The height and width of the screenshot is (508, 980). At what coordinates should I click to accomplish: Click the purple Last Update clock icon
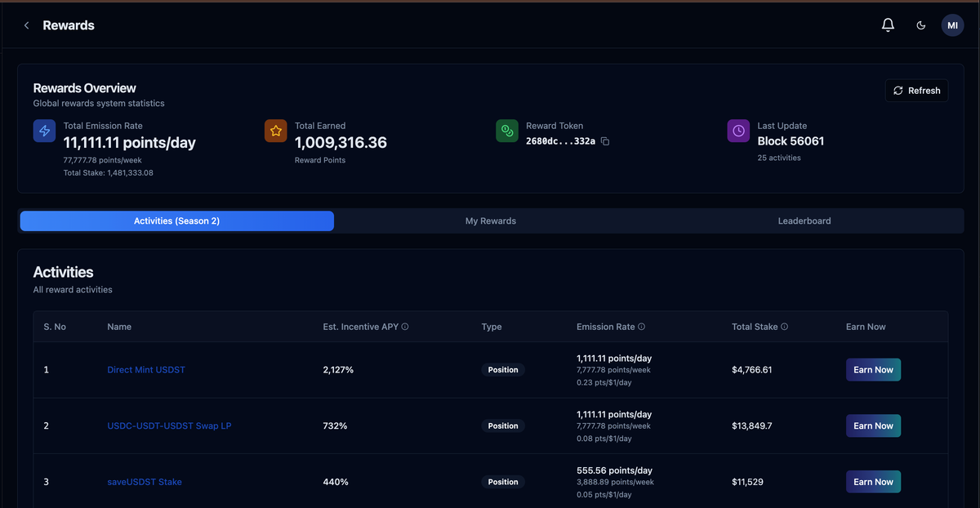pos(738,131)
